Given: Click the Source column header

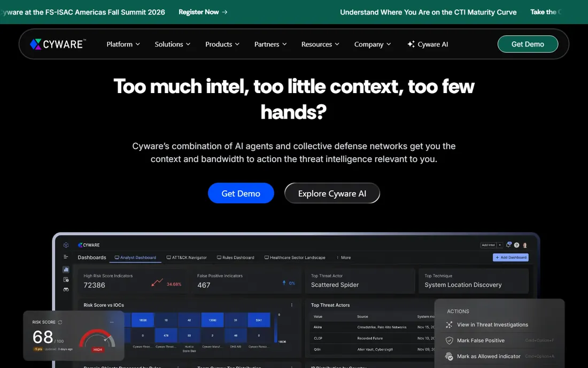Looking at the screenshot, I should 362,317.
